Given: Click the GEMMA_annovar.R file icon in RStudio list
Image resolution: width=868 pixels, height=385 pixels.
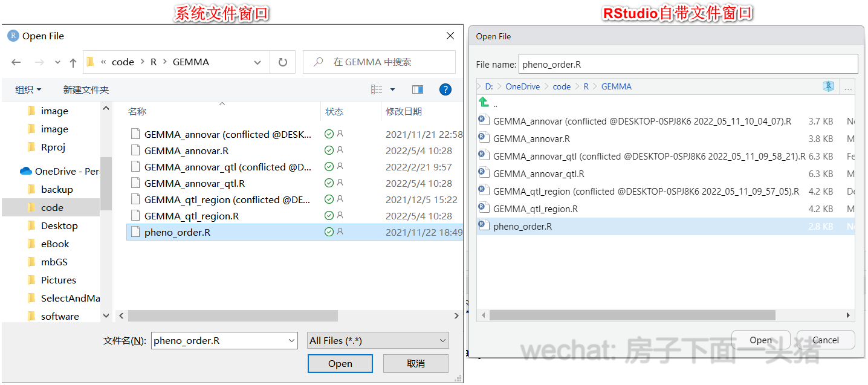Looking at the screenshot, I should (484, 138).
